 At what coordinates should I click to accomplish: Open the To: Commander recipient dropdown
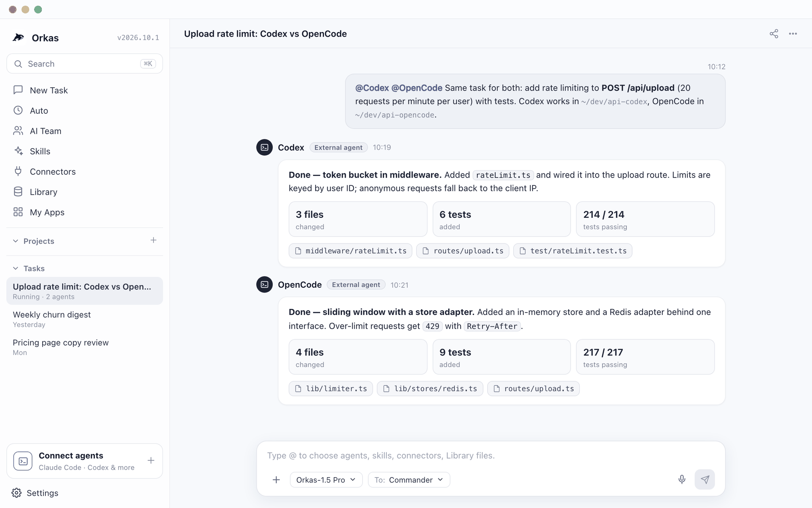pos(409,480)
